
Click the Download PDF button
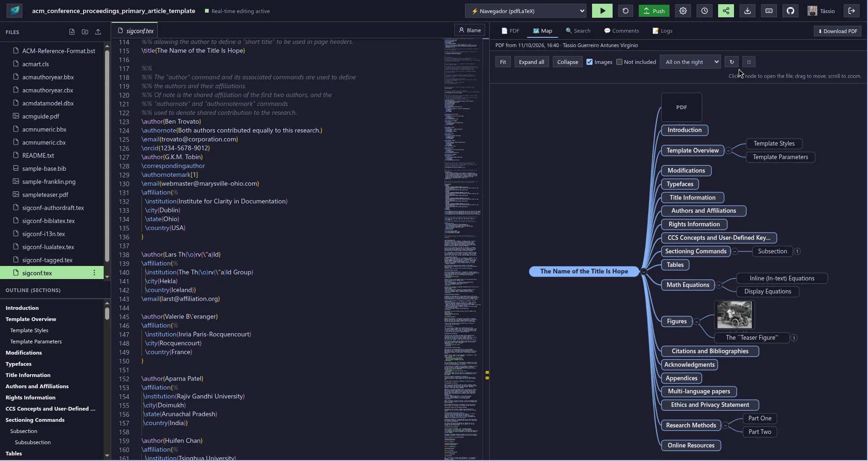[838, 31]
